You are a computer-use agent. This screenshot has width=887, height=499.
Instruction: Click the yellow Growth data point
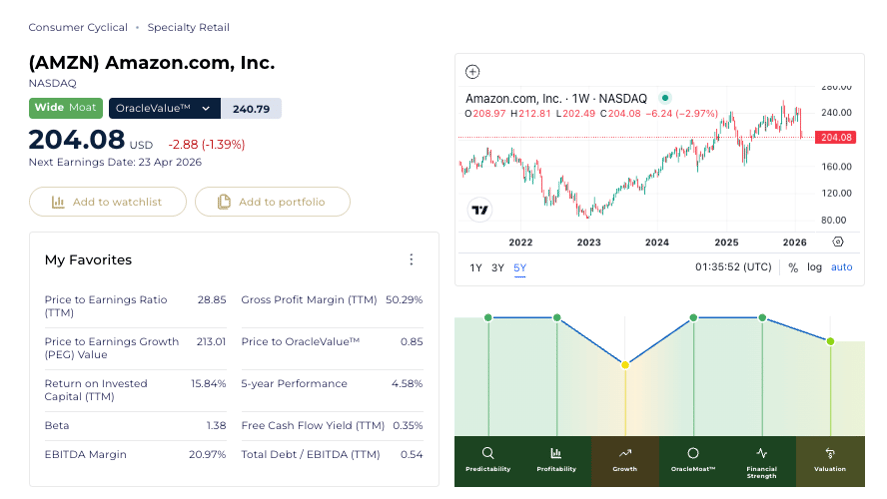tap(625, 365)
